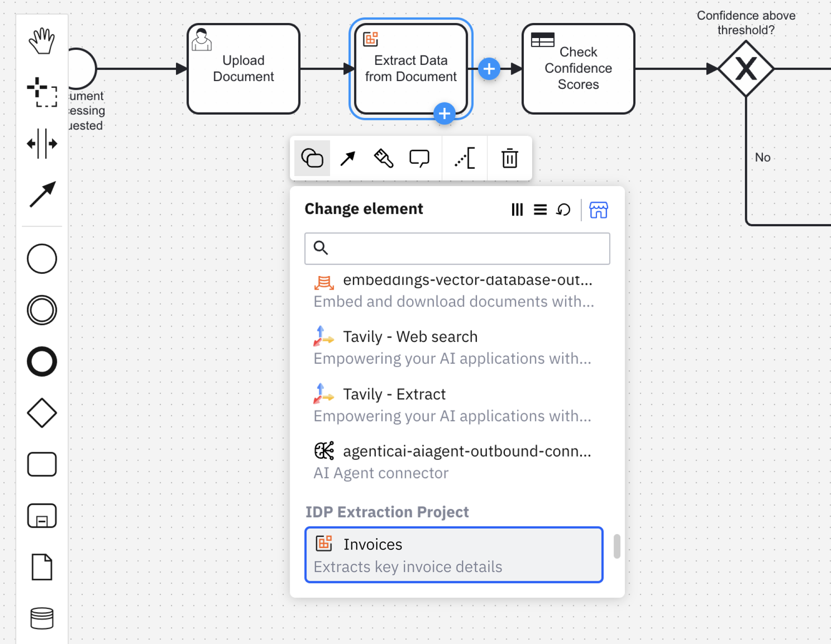The width and height of the screenshot is (831, 644).
Task: Select the Hand tool
Action: point(42,41)
